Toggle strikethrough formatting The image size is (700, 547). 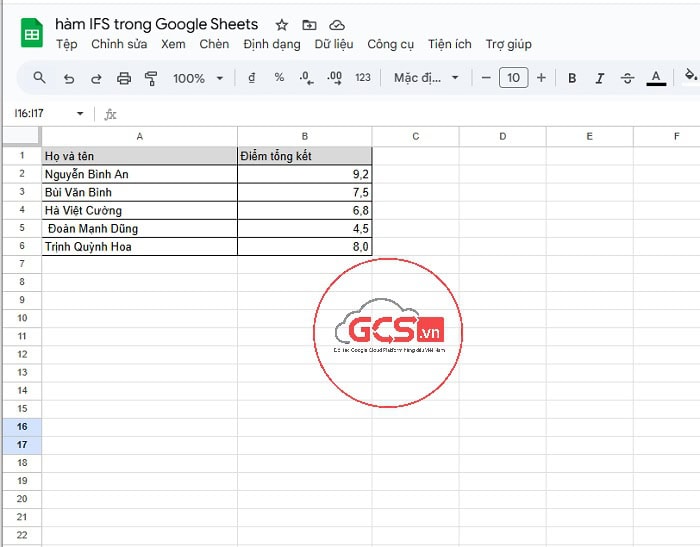pyautogui.click(x=627, y=78)
